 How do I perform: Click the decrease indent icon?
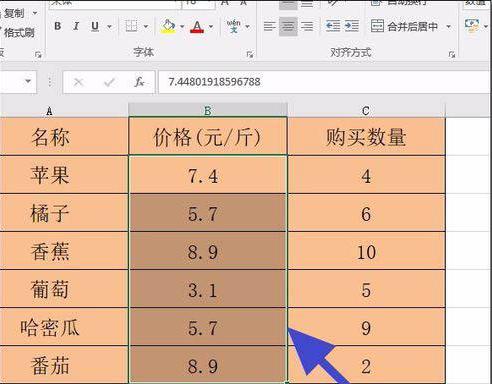333,26
